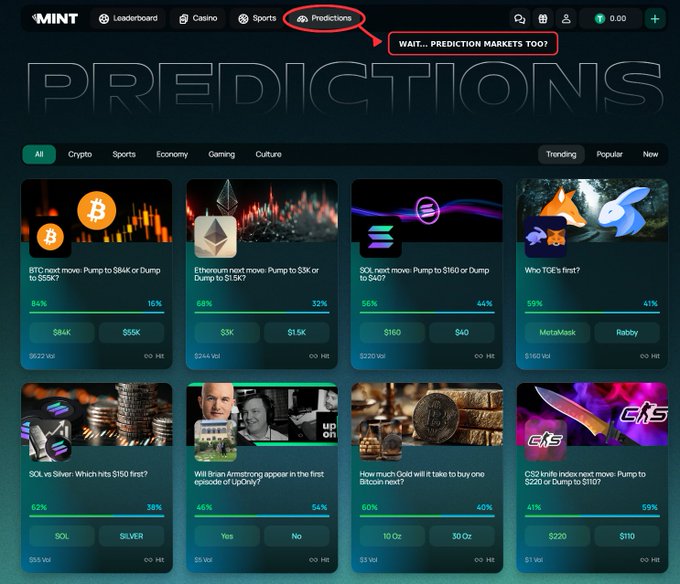Open CS2 knife index market title

[x=585, y=478]
